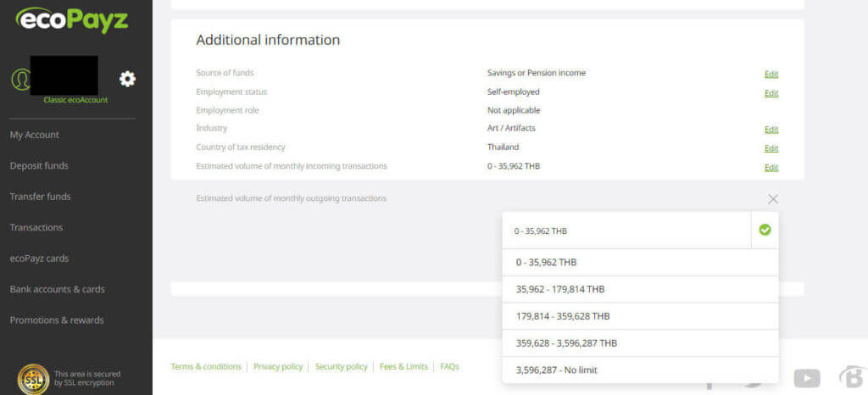Edit the Source of funds
Image resolution: width=868 pixels, height=395 pixels.
[771, 74]
